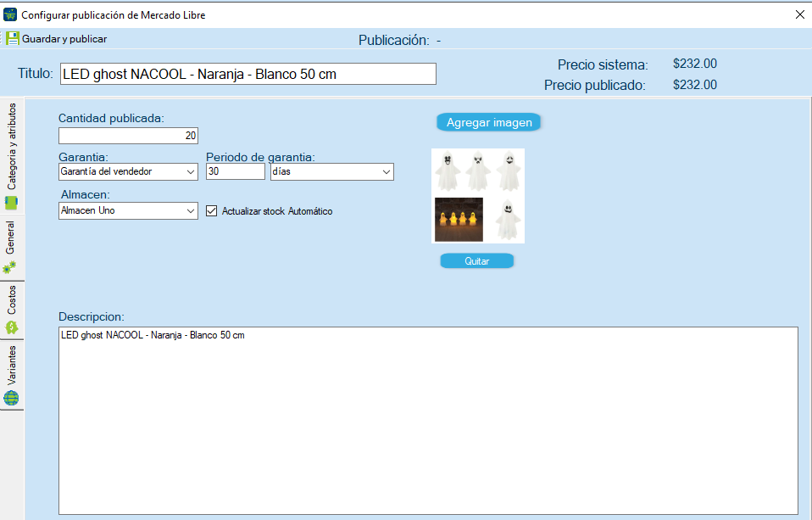This screenshot has width=812, height=520.
Task: Click the gears icon on General tab
Action: pos(10,267)
